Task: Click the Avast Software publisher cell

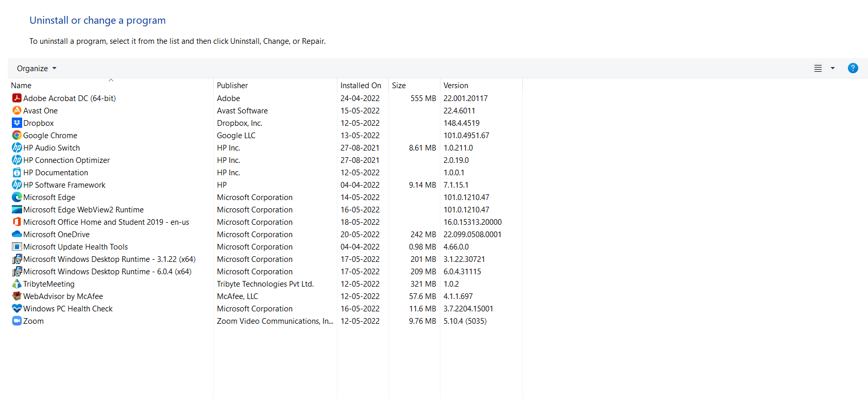Action: (x=242, y=110)
